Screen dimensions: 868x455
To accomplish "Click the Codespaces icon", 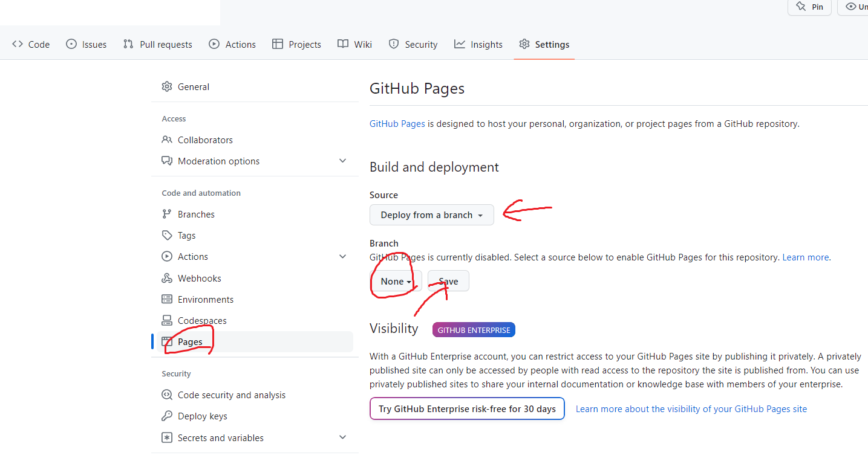I will [167, 320].
